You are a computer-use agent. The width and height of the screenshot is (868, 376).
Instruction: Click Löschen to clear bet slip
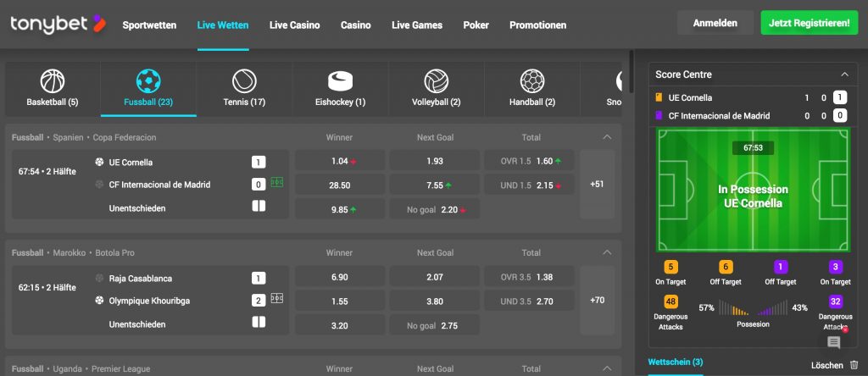[827, 365]
